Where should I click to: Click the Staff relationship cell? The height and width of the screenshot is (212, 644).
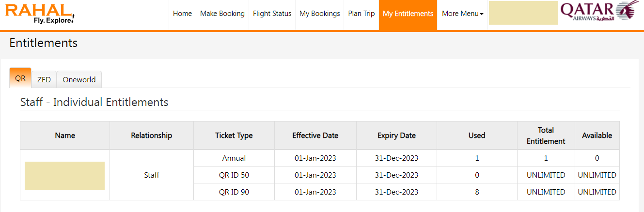(x=152, y=175)
